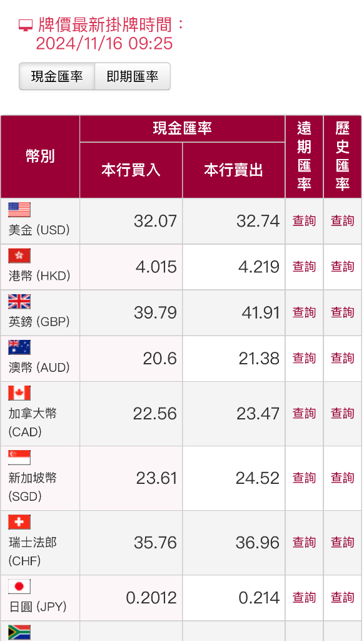The height and width of the screenshot is (641, 364).
Task: Click the US flag icon for USD
Action: point(19,210)
